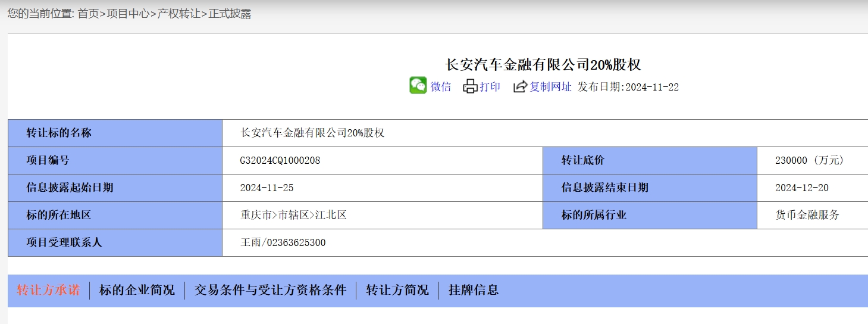The width and height of the screenshot is (868, 324).
Task: Click the 标的所在地区 label cell
Action: pyautogui.click(x=115, y=215)
